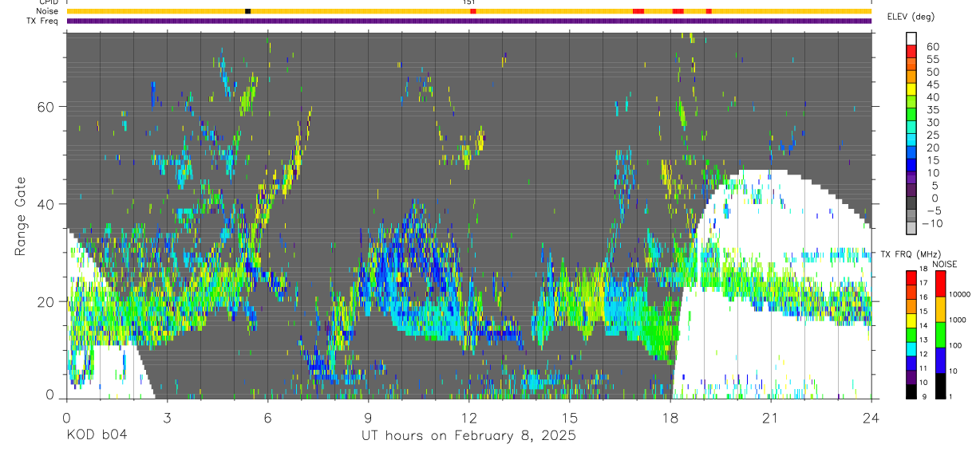Click the dark marker on the Noise strip near 5.5 UT
980x452 pixels.
point(247,11)
